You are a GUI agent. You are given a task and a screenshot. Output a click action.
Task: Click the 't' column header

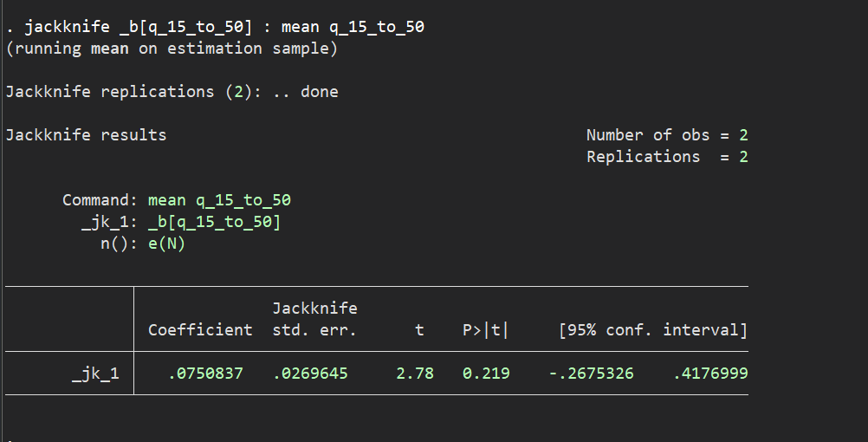pyautogui.click(x=419, y=330)
